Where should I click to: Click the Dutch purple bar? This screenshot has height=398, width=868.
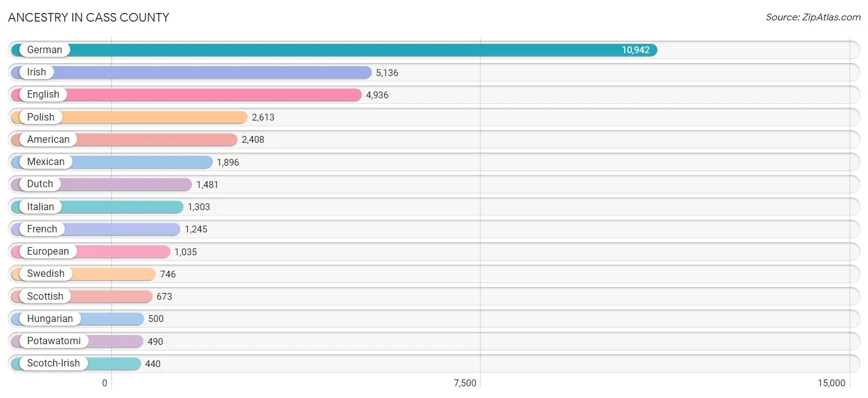pyautogui.click(x=102, y=184)
